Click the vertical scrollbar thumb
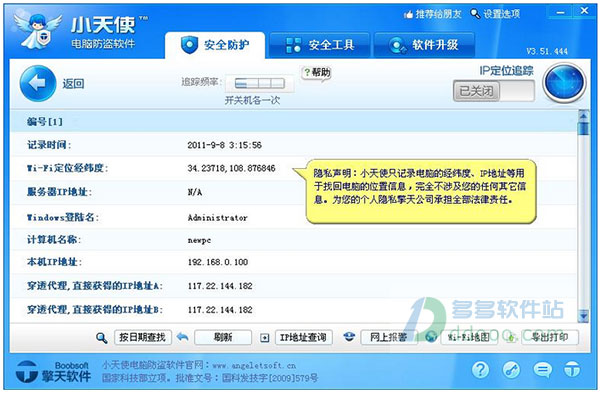Viewport: 600px width, 394px height. coord(583,128)
